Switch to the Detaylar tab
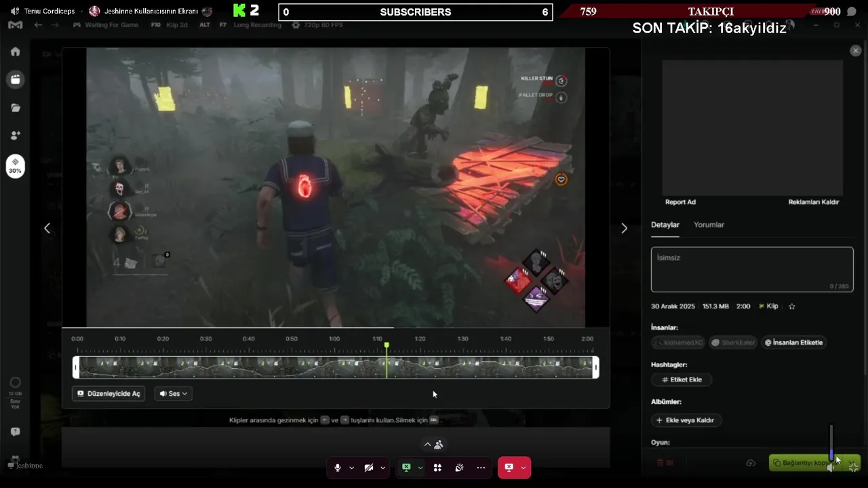Image resolution: width=868 pixels, height=488 pixels. 665,224
